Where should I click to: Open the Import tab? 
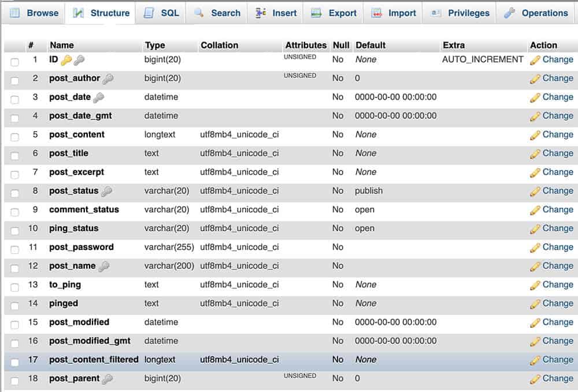click(393, 13)
